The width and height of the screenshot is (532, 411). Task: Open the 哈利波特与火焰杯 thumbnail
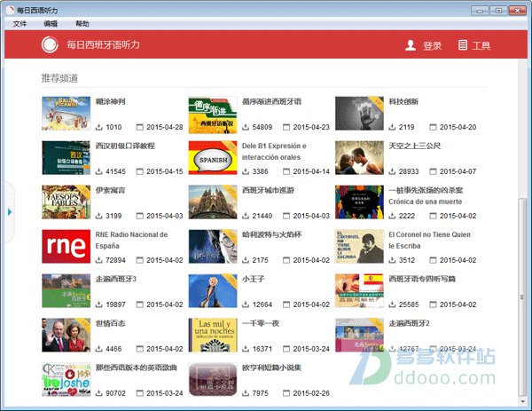point(213,247)
